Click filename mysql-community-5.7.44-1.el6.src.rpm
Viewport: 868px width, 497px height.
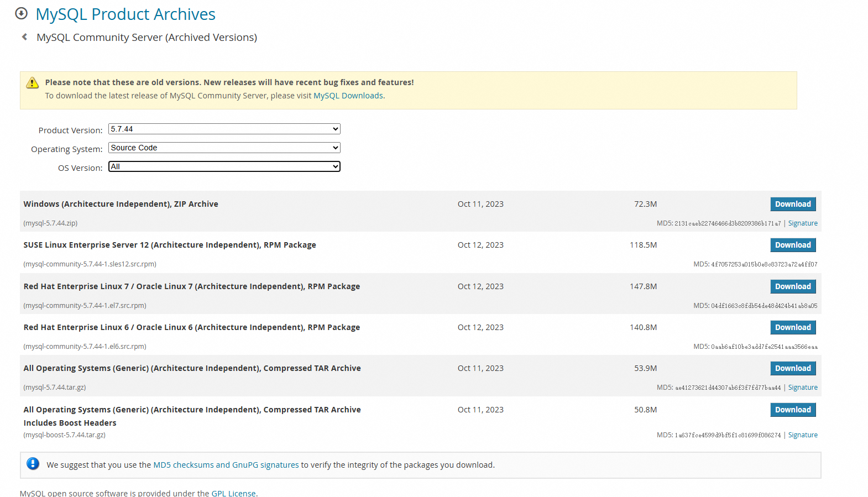(85, 347)
